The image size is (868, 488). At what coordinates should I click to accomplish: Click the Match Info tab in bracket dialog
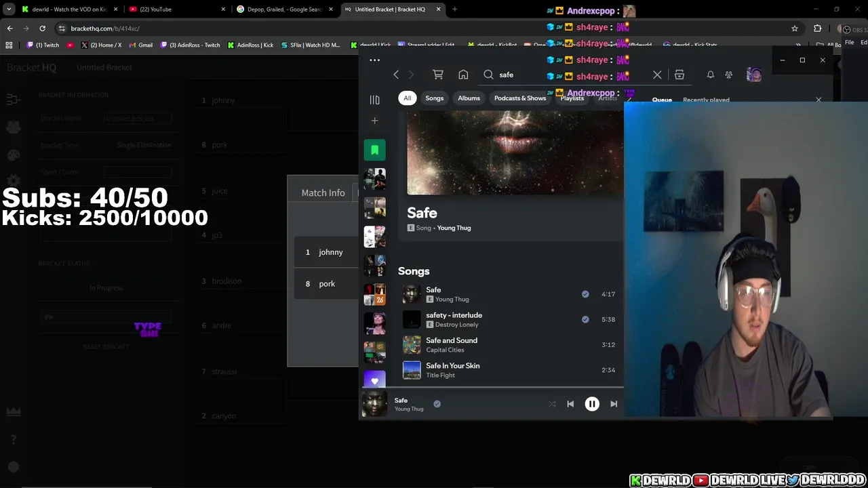323,192
